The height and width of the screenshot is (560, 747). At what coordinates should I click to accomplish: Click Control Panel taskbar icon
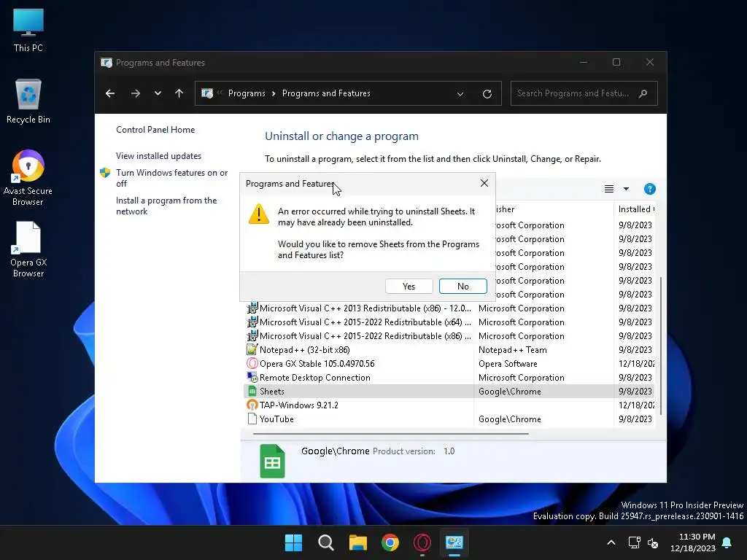454,542
